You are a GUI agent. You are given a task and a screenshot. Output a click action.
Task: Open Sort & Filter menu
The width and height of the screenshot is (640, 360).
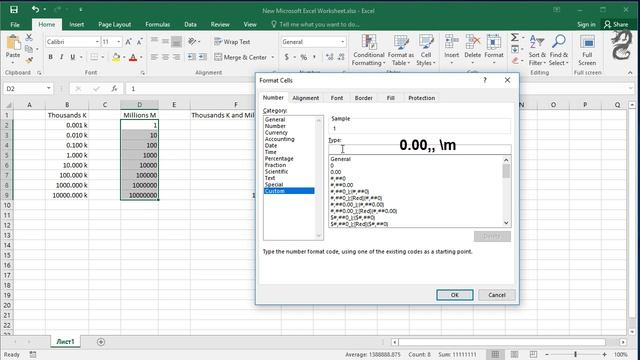[x=537, y=51]
